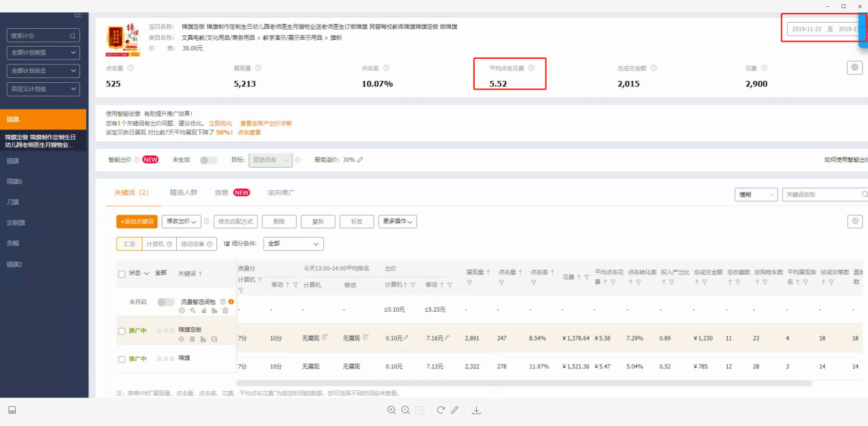
Task: Click the zoom in magnifier icon
Action: pyautogui.click(x=391, y=410)
